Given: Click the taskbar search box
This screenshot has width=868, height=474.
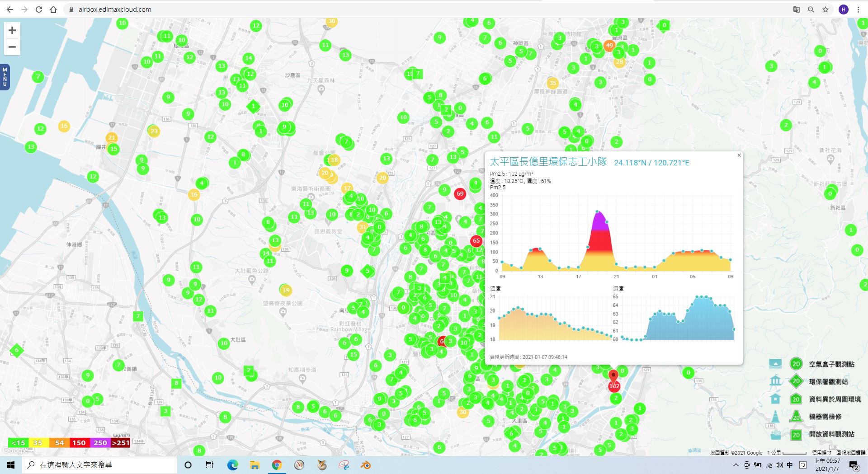Looking at the screenshot, I should pos(99,465).
